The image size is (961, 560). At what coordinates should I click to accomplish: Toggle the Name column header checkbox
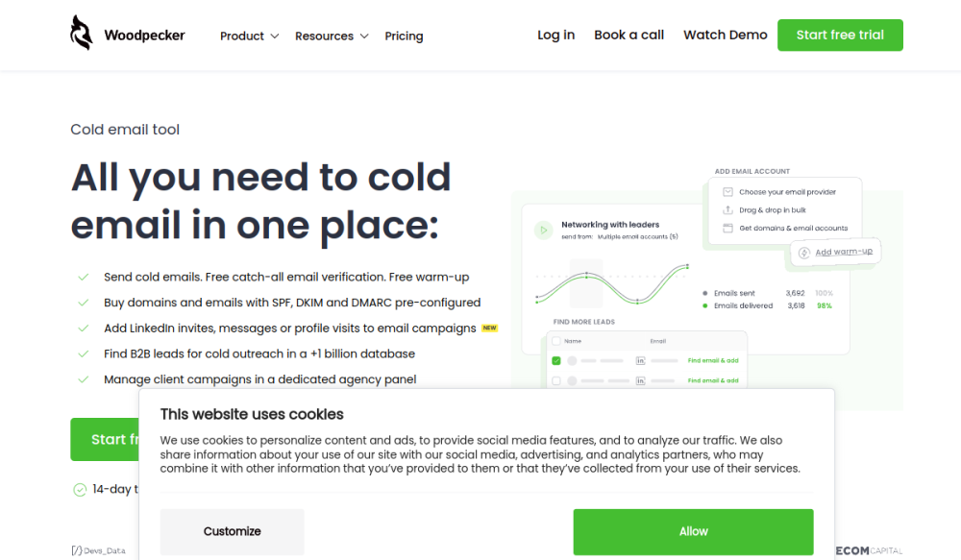[x=556, y=341]
